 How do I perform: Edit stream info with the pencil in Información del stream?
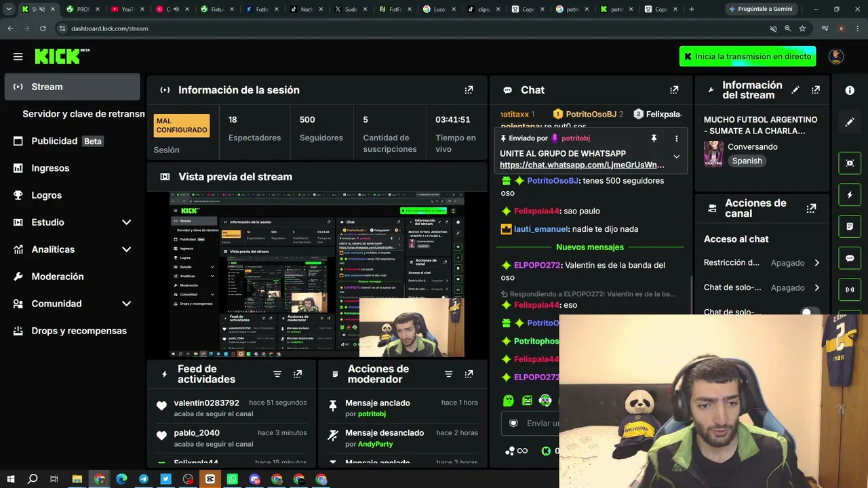[x=795, y=90]
